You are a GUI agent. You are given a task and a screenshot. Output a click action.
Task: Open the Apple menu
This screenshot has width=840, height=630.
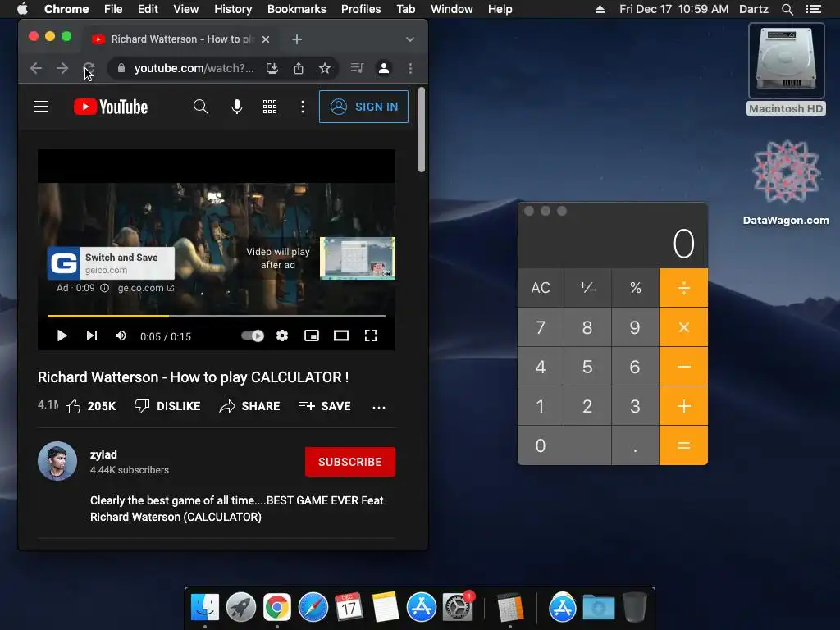click(22, 9)
